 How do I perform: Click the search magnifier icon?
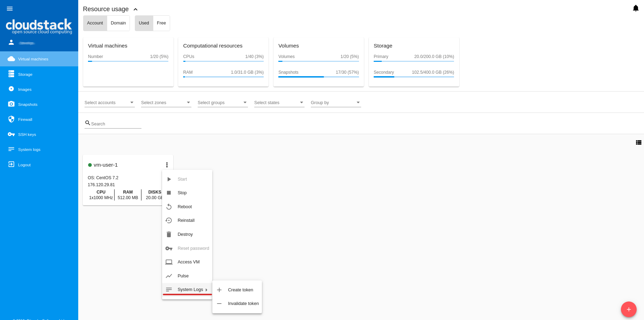(88, 123)
